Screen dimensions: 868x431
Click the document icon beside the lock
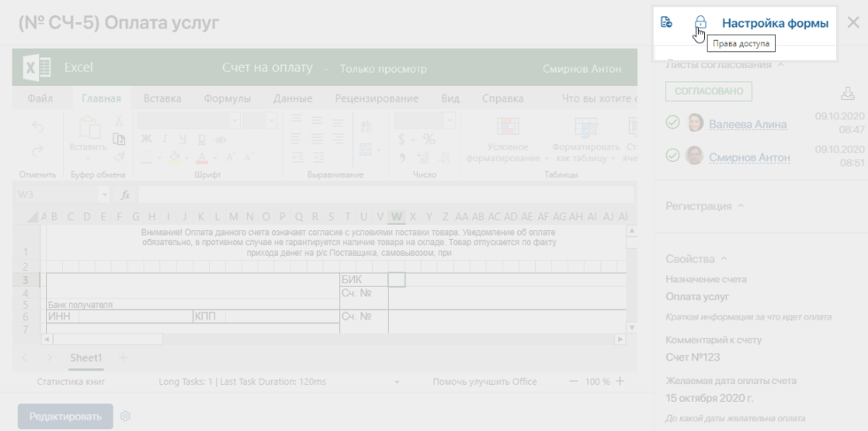[666, 23]
